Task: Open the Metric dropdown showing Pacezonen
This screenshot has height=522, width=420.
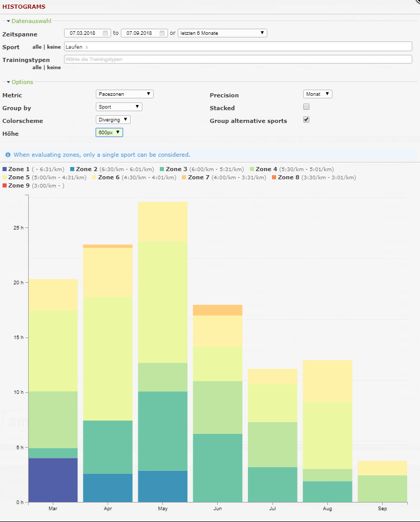Action: click(x=124, y=94)
